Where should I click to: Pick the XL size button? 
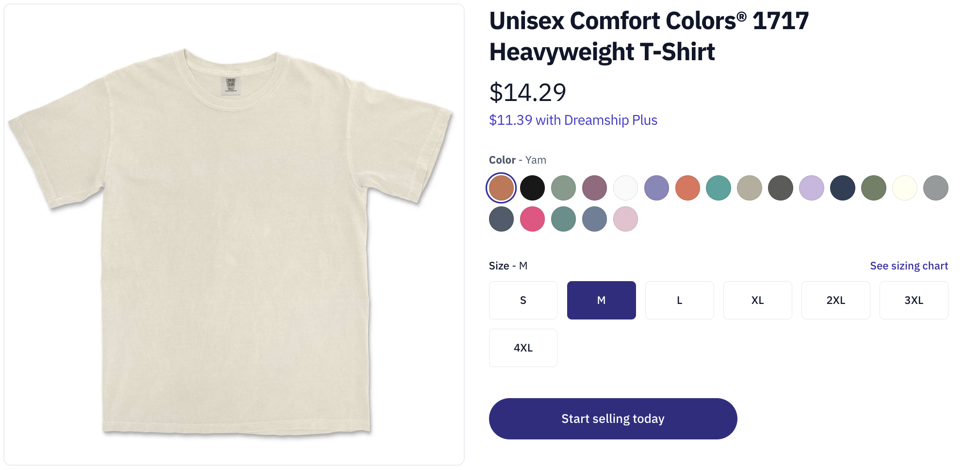click(757, 300)
